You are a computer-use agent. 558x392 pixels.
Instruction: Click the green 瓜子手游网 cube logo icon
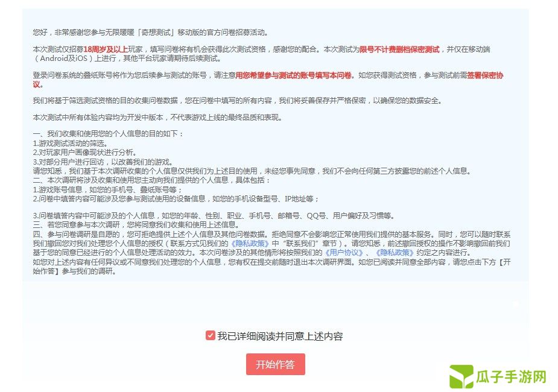pyautogui.click(x=461, y=376)
